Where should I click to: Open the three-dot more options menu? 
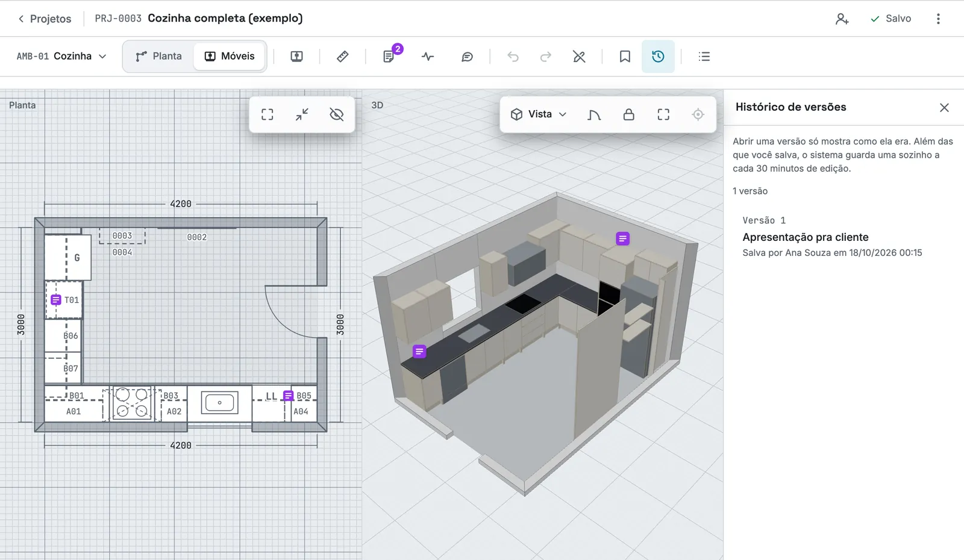(938, 19)
